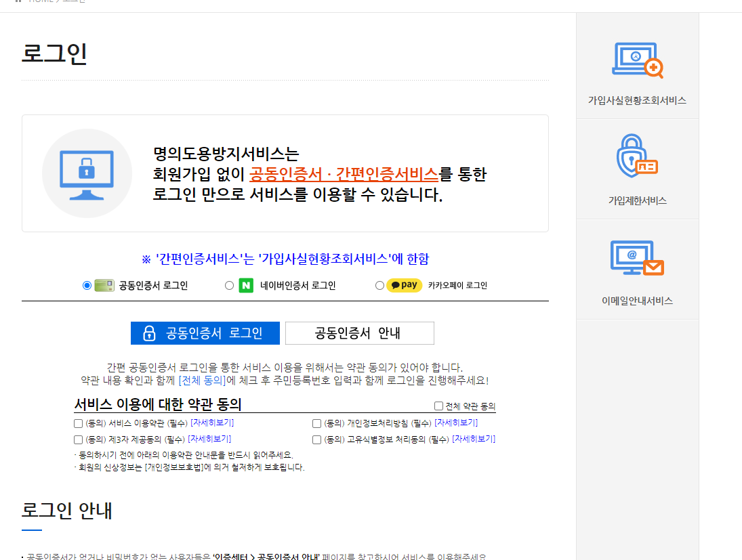This screenshot has width=742, height=560.
Task: Click the blue 공동인증서 로그인 button
Action: click(x=205, y=333)
